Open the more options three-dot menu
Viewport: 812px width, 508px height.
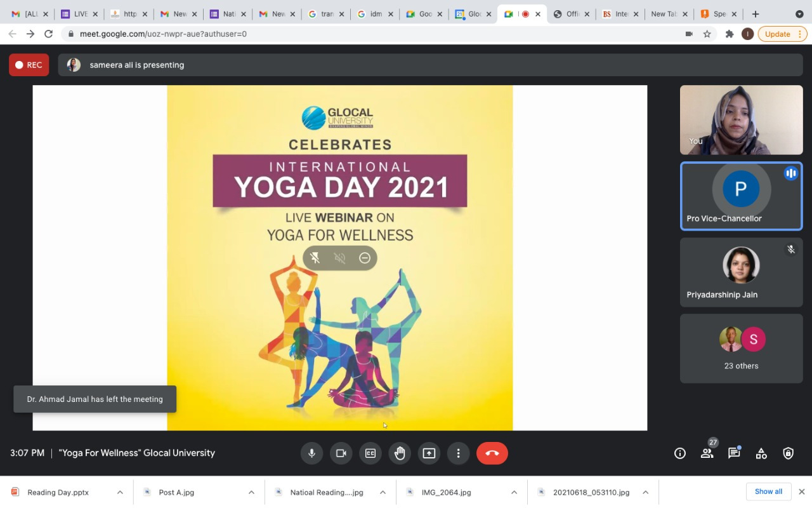(x=458, y=453)
